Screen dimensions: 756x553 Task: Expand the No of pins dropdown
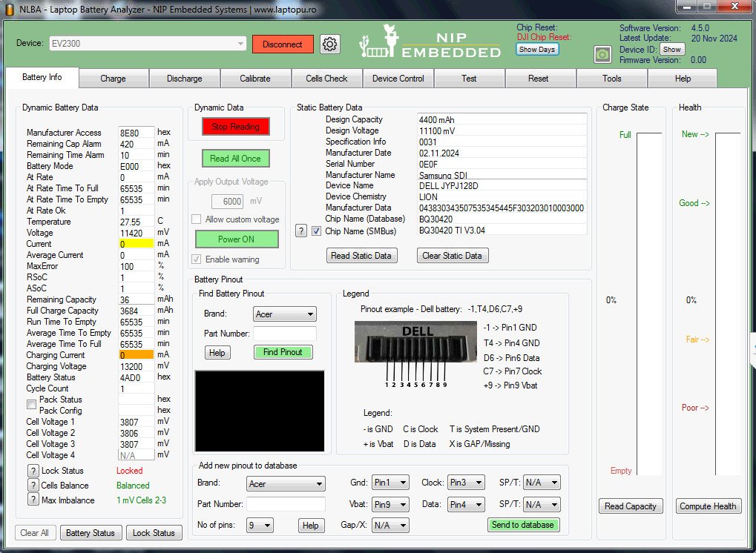click(x=260, y=526)
